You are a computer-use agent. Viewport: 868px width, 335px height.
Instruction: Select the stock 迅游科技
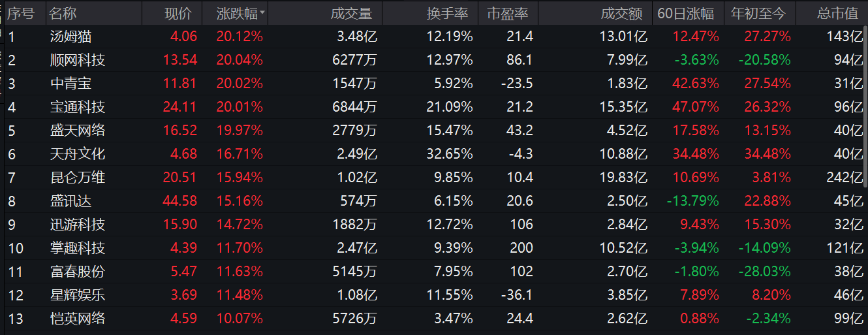pyautogui.click(x=77, y=225)
